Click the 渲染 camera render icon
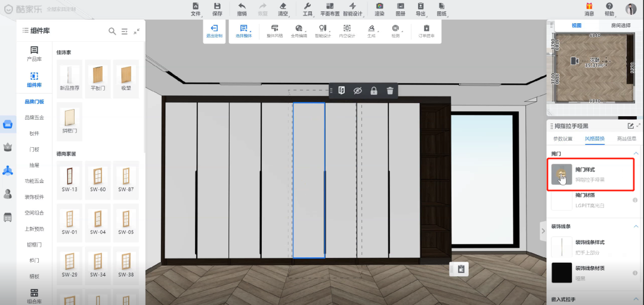The width and height of the screenshot is (644, 305). [x=379, y=6]
